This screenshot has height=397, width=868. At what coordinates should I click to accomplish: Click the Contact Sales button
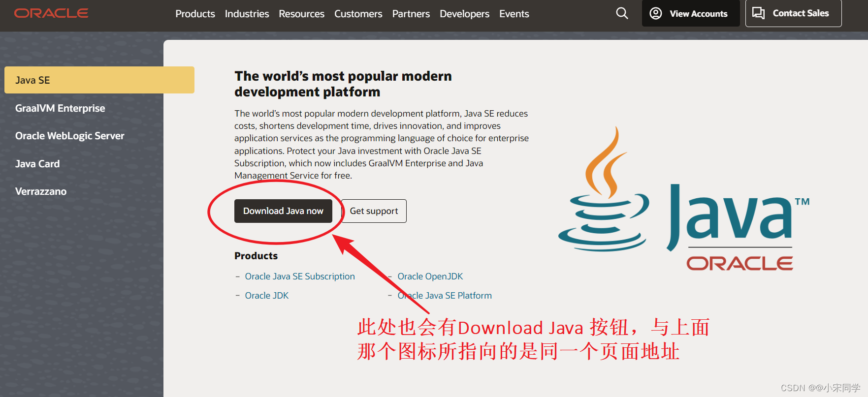[793, 13]
